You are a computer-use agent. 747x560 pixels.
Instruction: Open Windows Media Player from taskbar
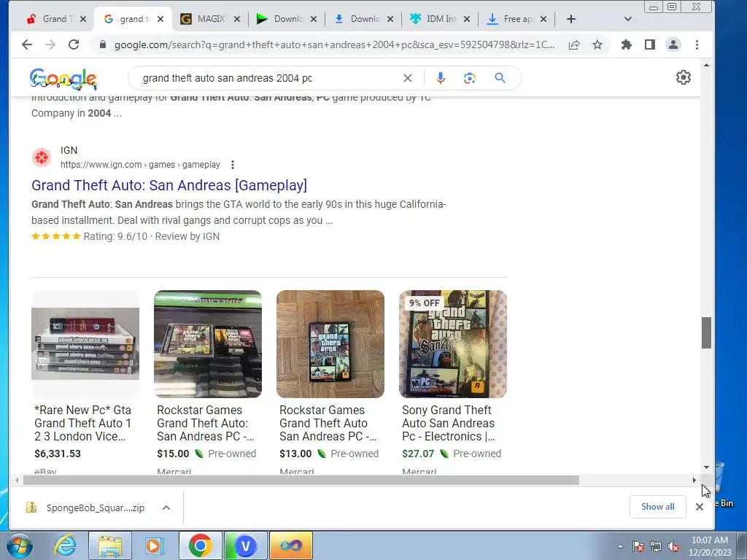[x=155, y=545]
